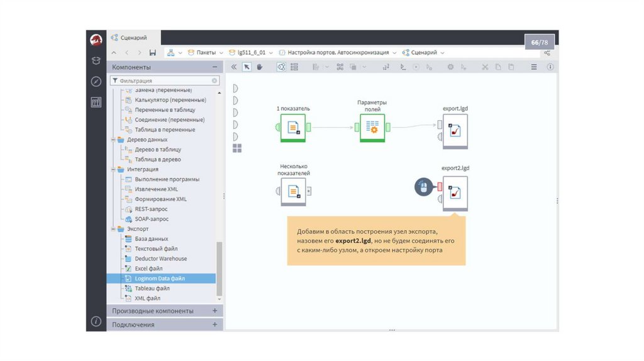Image resolution: width=644 pixels, height=361 pixels.
Task: Click the hamburger menu icon in the toolbar
Action: coord(534,67)
